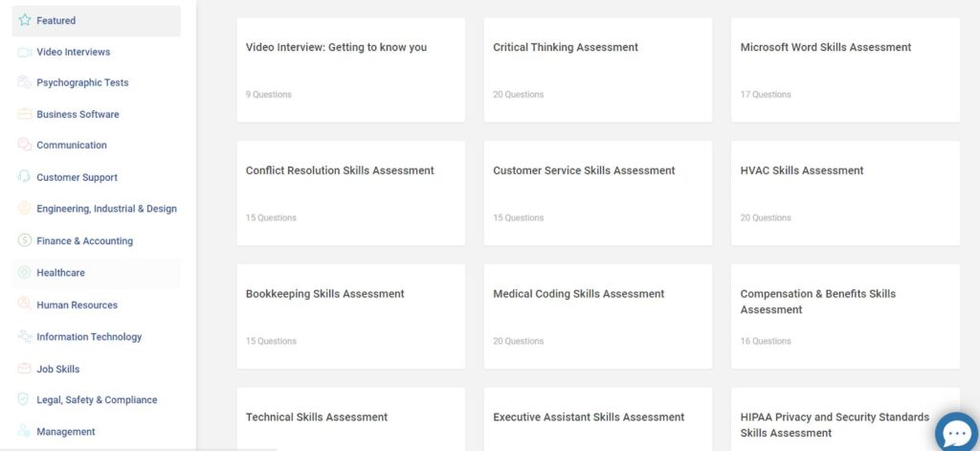Open the Management category
Screen dimensions: 980x451
[x=97, y=432]
